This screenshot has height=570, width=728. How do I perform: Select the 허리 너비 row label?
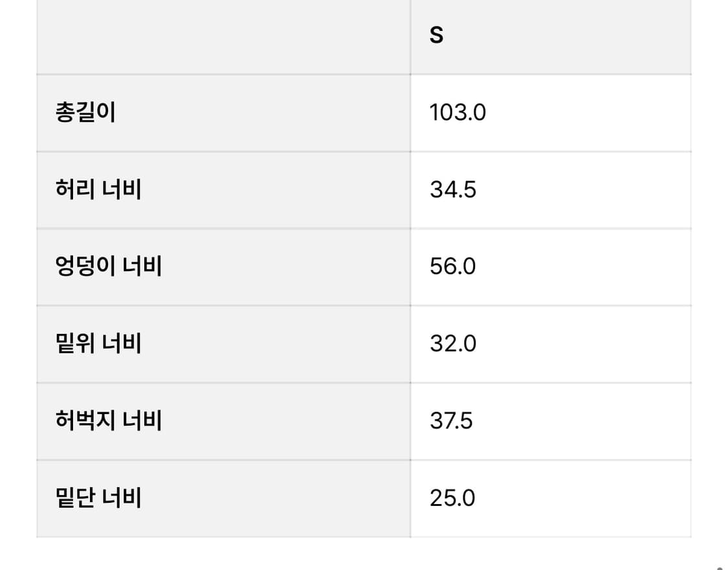[98, 190]
